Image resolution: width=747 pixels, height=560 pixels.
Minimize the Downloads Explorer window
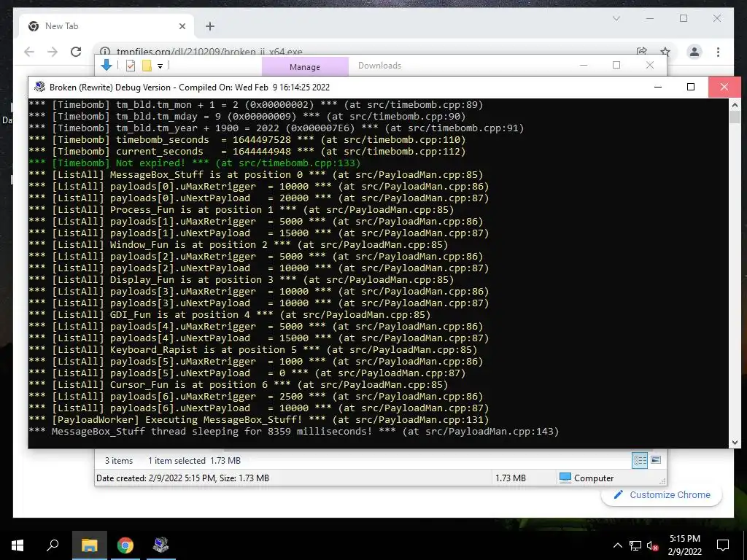[x=584, y=65]
